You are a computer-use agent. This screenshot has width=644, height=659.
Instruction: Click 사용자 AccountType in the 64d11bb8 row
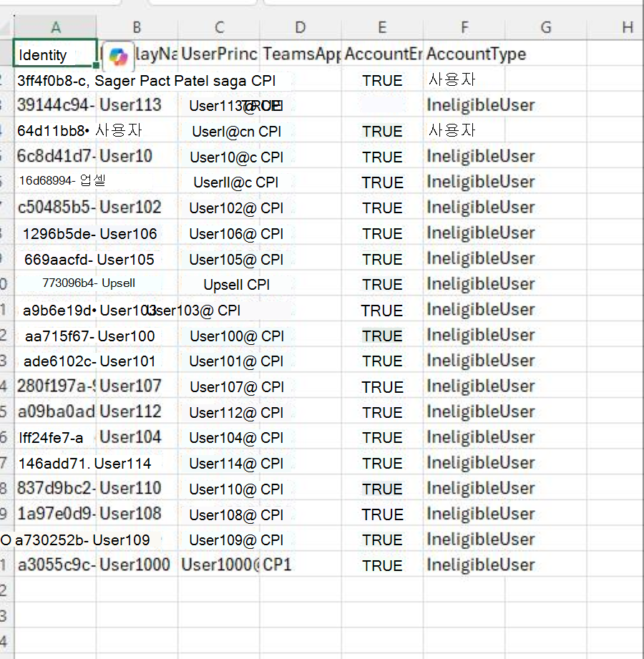coord(452,130)
